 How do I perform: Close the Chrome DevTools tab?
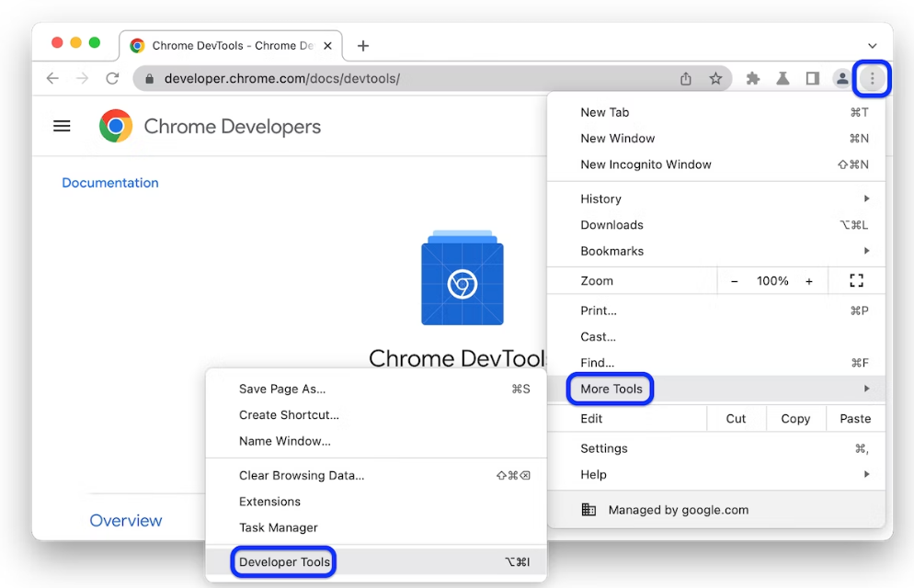tap(327, 45)
